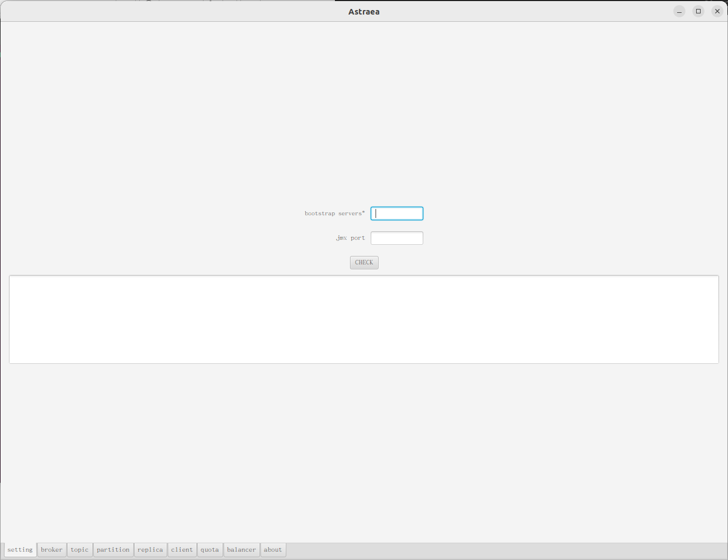Click the bootstrap servers label
This screenshot has width=728, height=560.
(x=334, y=213)
